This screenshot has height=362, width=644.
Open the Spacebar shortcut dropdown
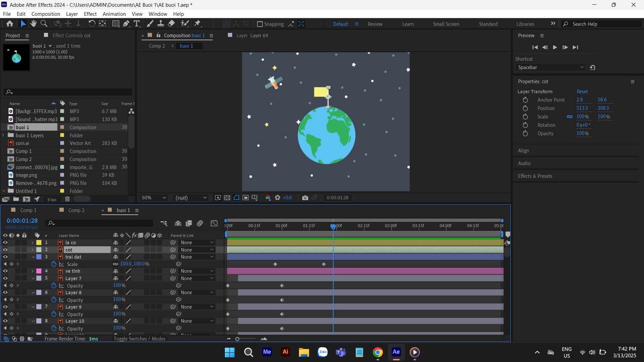[550, 67]
